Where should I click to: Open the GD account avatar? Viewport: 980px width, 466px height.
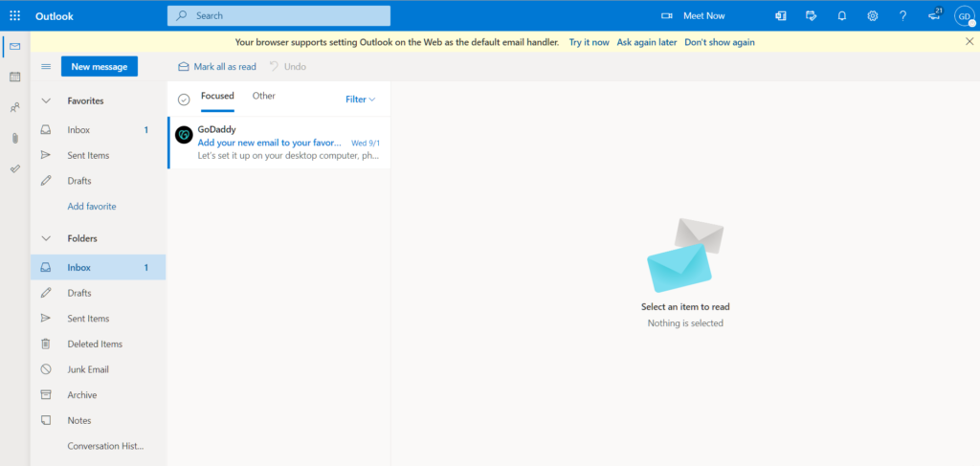965,15
